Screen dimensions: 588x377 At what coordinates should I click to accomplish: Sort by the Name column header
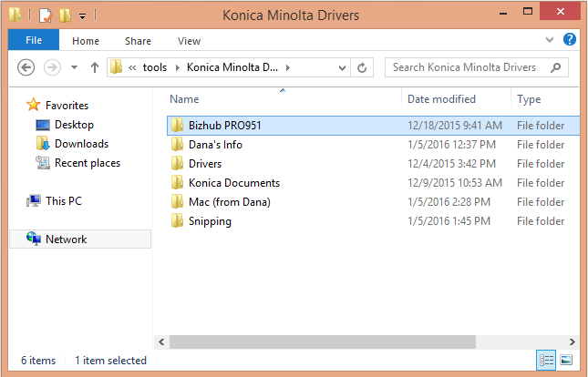pyautogui.click(x=184, y=99)
